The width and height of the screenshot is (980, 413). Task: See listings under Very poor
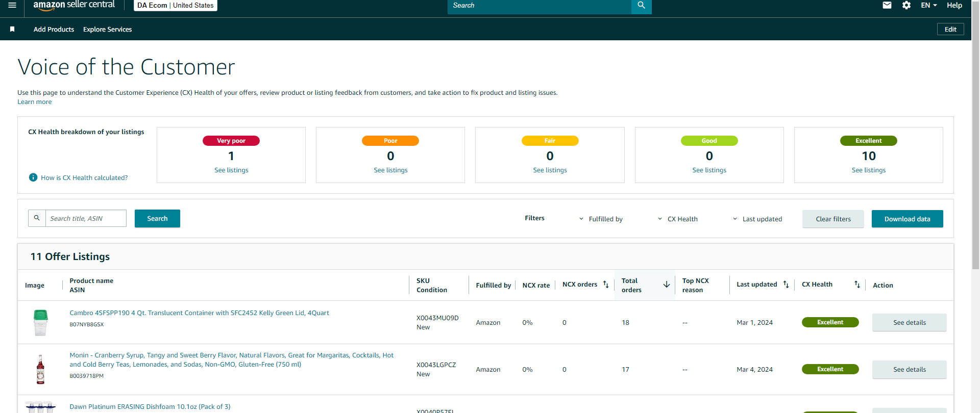pyautogui.click(x=231, y=170)
